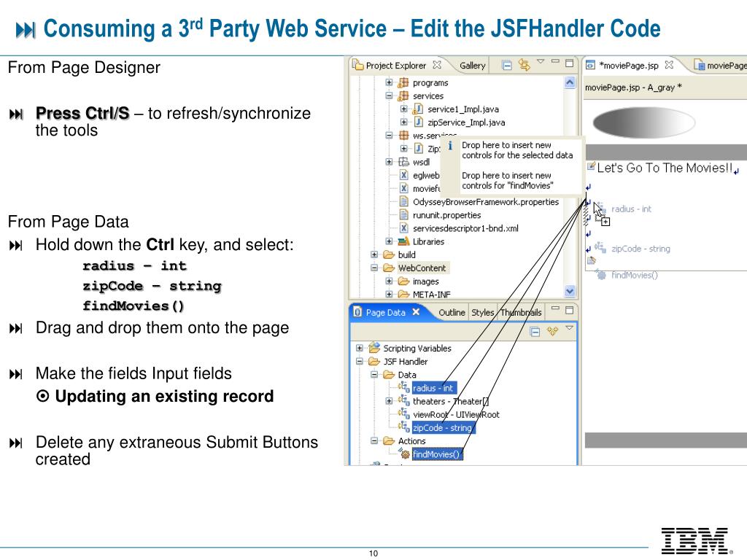Select the *moviePage.jsp editor tab
The width and height of the screenshot is (747, 560).
pyautogui.click(x=628, y=66)
